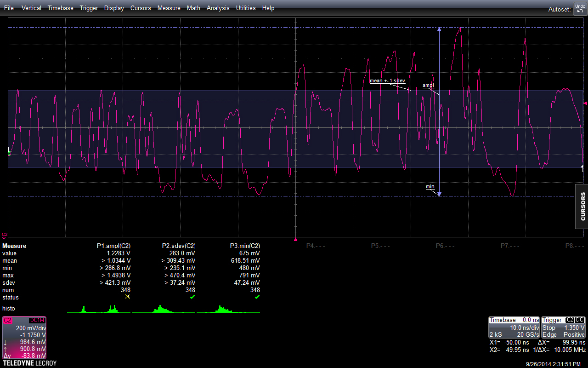Open the Trigger descriptor box
The image size is (588, 368).
[563, 327]
